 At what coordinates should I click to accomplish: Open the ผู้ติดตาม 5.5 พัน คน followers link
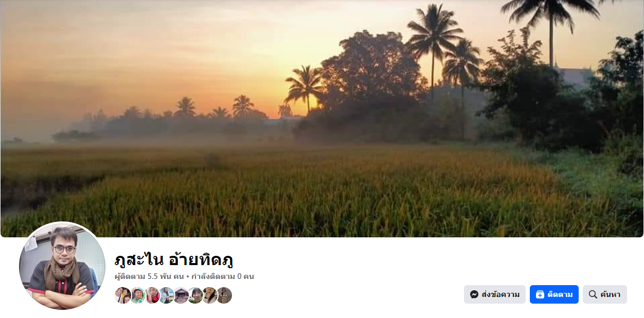pyautogui.click(x=149, y=276)
